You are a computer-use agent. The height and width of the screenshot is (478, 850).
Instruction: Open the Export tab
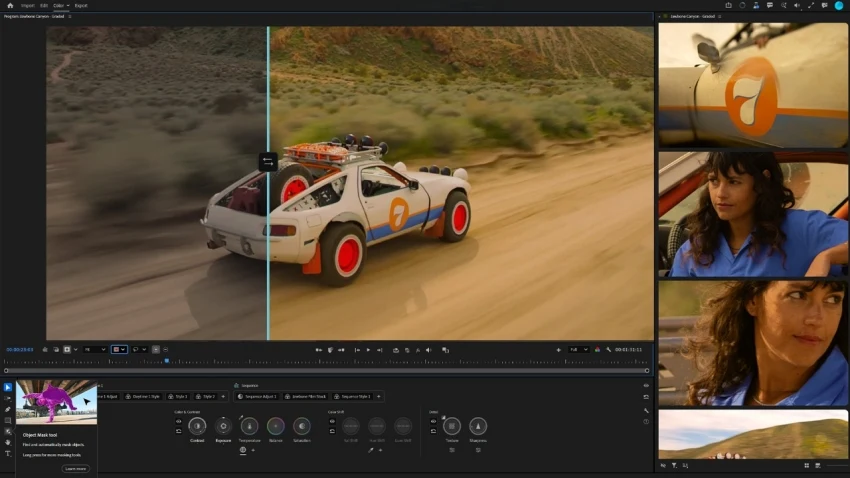click(81, 5)
